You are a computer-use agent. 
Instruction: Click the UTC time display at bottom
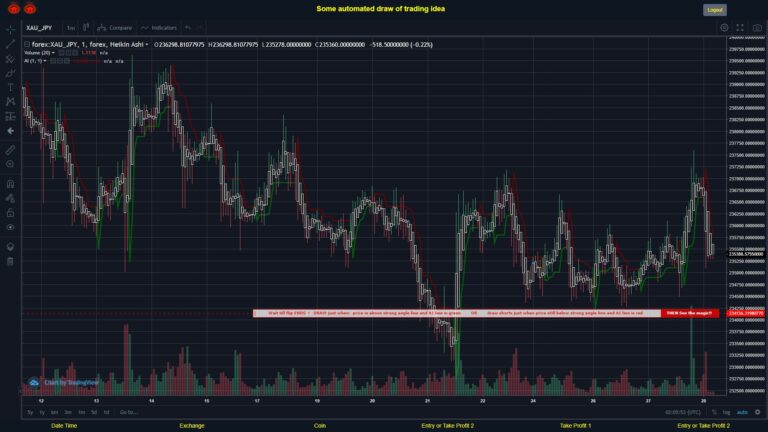coord(683,412)
